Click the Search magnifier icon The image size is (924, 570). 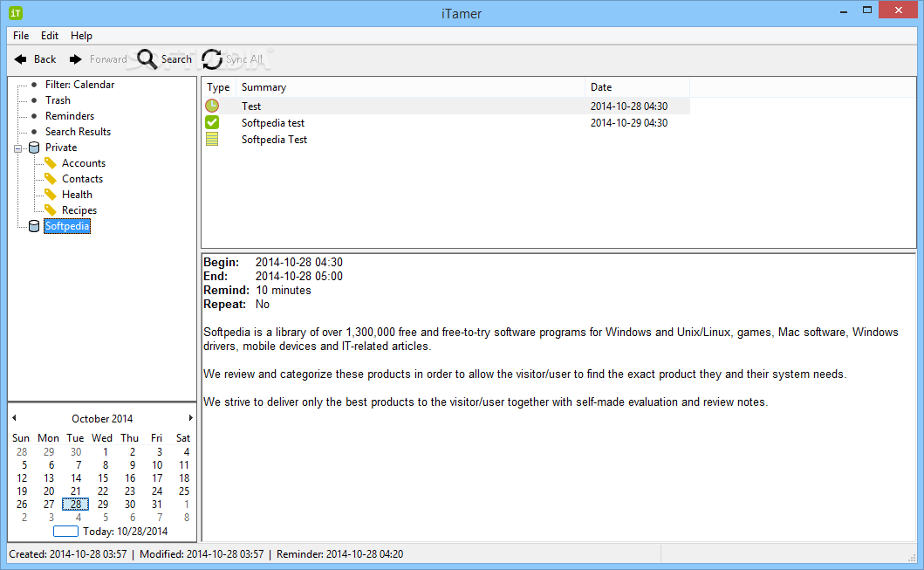pos(147,59)
